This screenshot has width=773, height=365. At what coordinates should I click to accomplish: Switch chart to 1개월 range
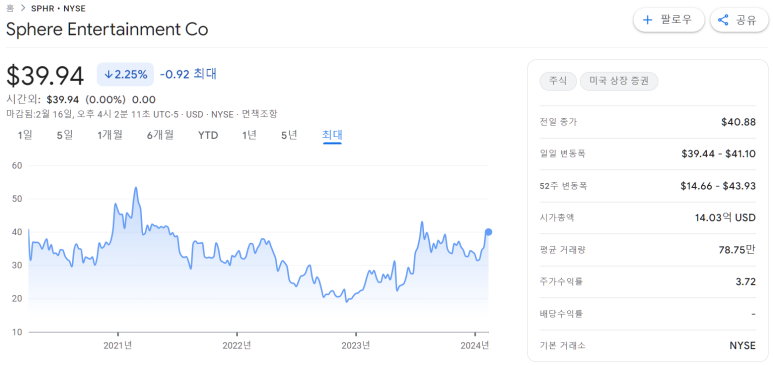pos(110,135)
